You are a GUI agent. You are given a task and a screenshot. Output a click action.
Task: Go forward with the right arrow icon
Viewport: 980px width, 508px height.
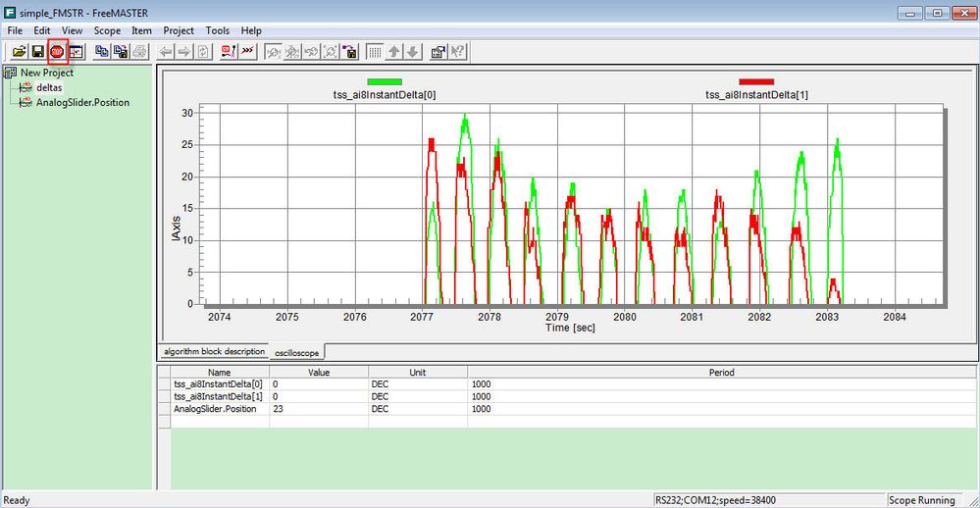[x=184, y=51]
